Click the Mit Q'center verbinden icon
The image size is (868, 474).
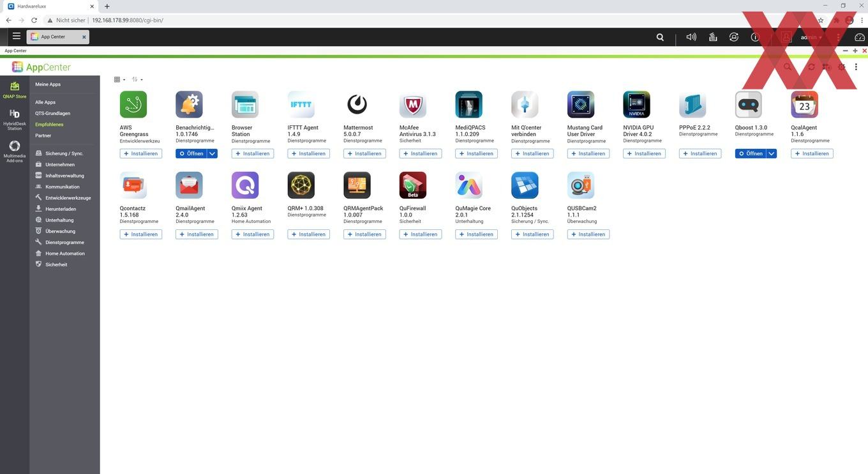click(x=525, y=105)
